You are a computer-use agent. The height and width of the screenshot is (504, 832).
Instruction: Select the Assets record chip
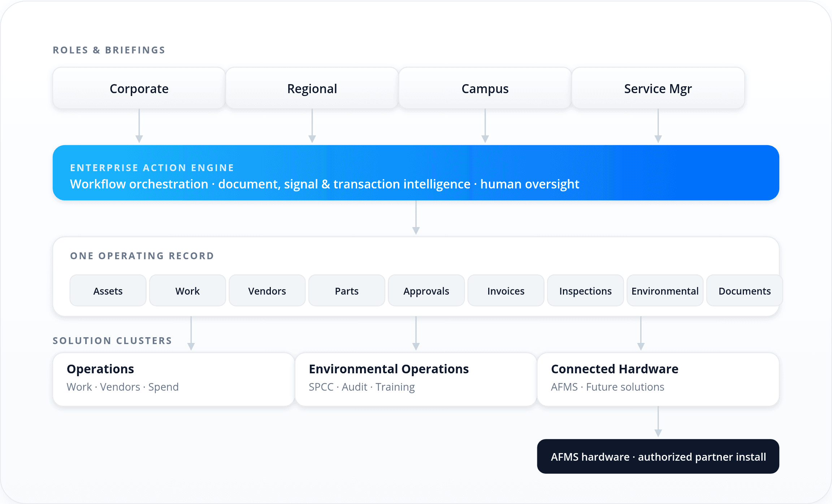click(x=108, y=291)
